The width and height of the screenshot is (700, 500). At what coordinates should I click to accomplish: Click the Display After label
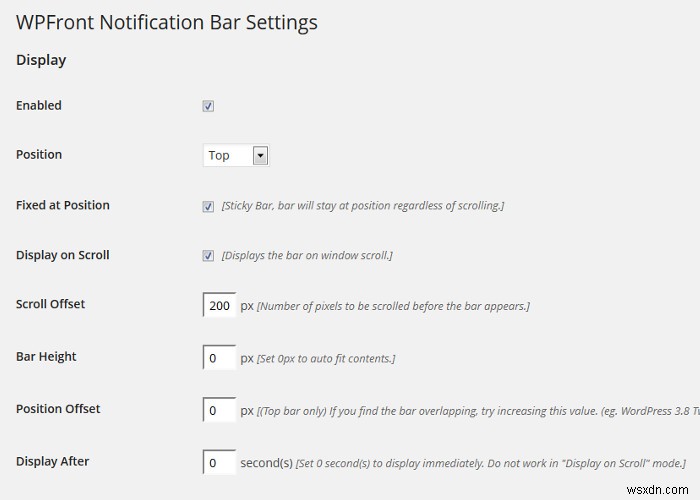tap(53, 461)
